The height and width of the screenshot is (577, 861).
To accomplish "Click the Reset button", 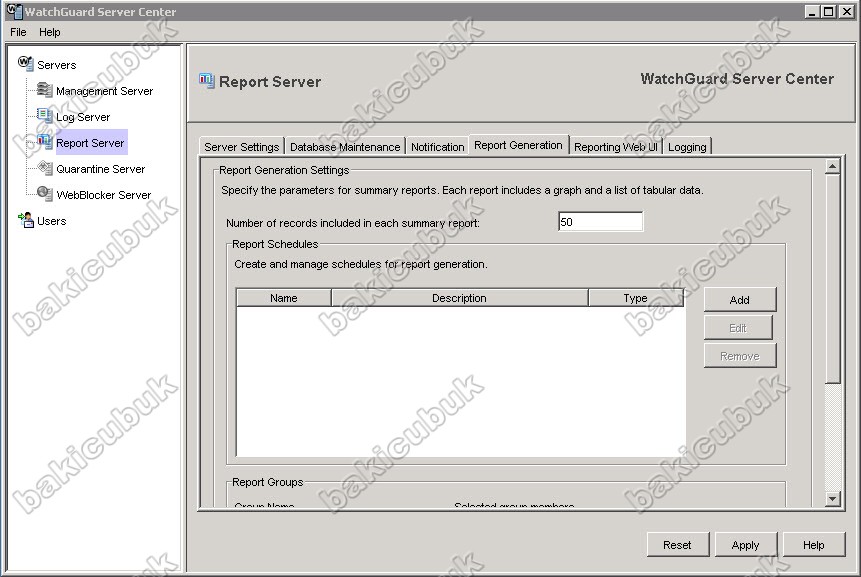I will point(677,545).
